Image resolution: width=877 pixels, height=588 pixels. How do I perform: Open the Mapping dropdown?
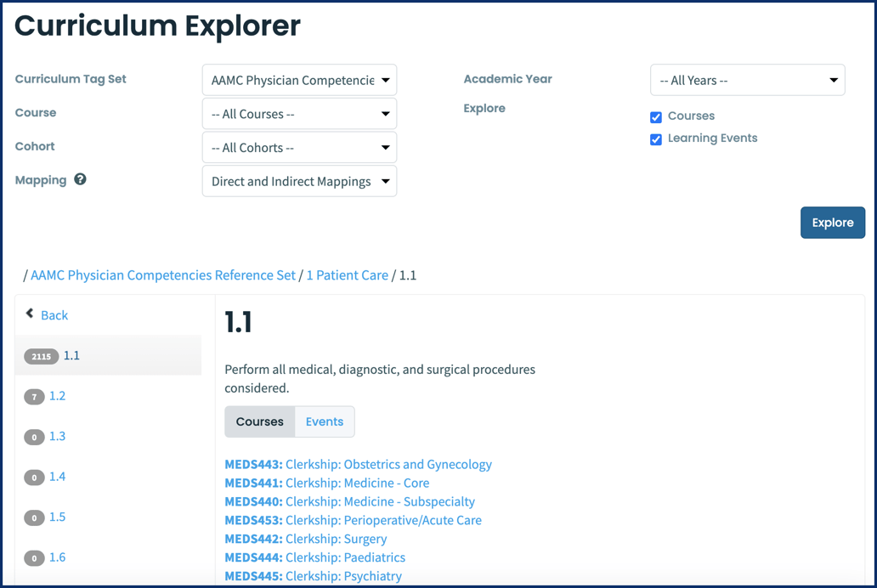point(299,181)
